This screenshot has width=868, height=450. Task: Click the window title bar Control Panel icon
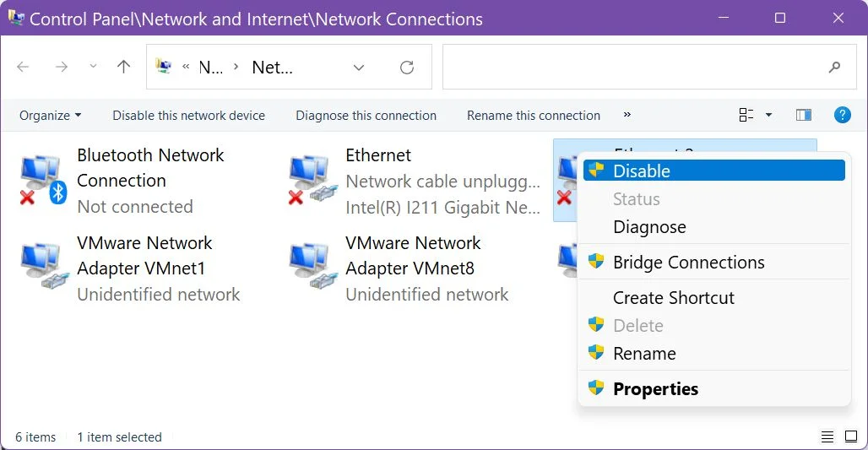[16, 18]
